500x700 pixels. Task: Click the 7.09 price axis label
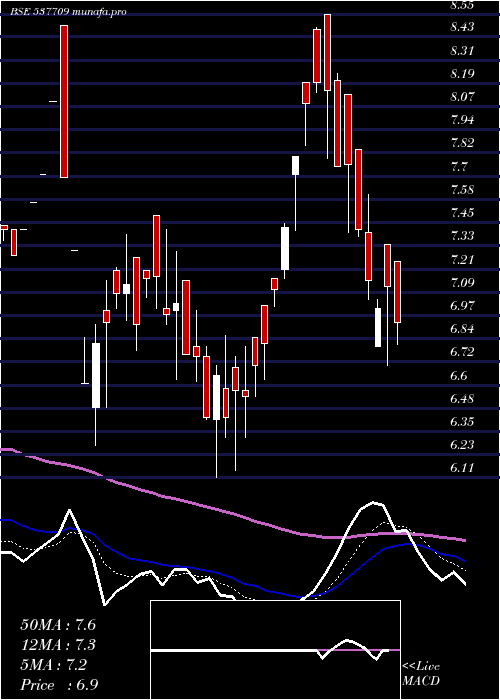(x=462, y=283)
